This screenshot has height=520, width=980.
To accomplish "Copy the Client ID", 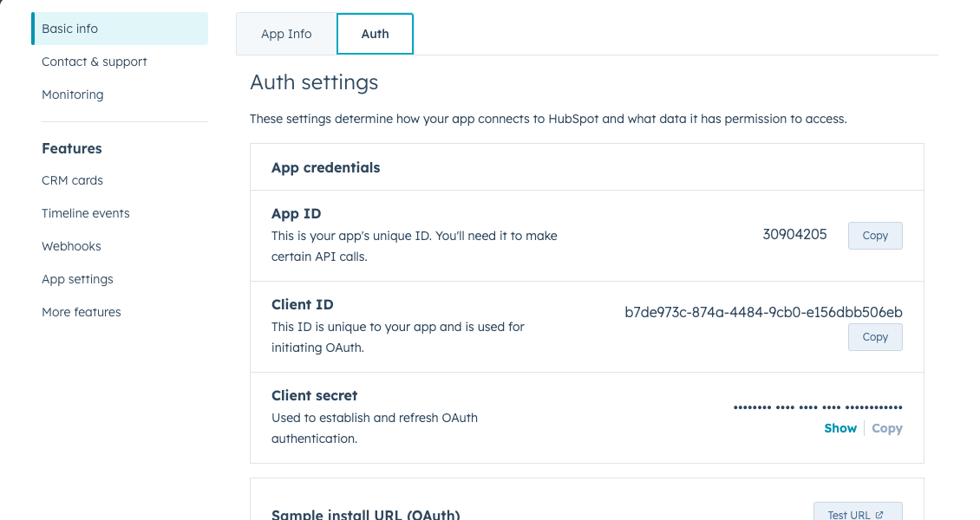I will pos(875,337).
